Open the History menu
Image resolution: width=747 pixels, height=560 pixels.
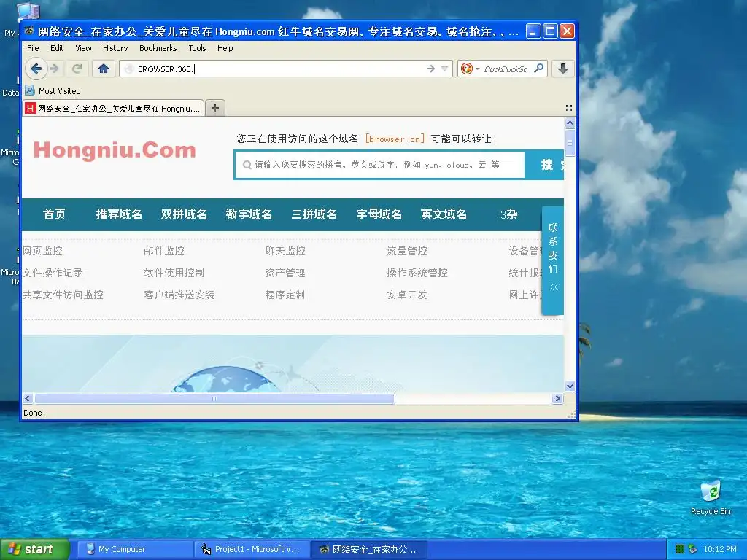pyautogui.click(x=115, y=48)
